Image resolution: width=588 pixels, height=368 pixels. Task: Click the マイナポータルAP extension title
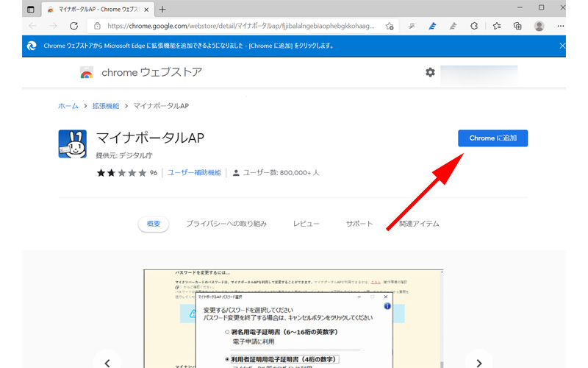(x=150, y=138)
